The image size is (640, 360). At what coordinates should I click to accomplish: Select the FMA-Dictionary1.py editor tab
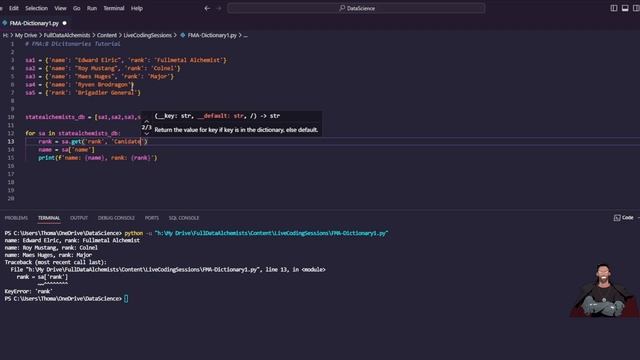34,23
